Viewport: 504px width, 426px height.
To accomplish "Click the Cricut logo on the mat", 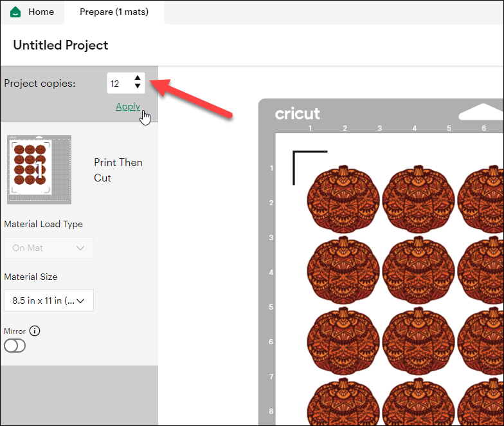I will tap(297, 115).
